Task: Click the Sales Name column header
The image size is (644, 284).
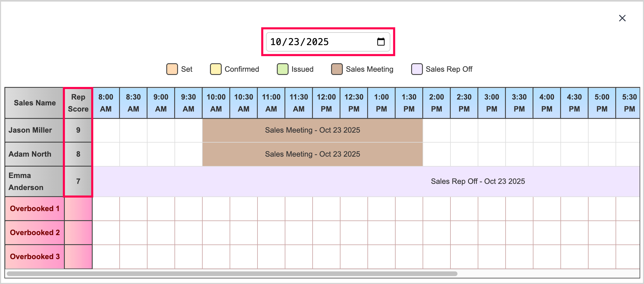Action: (x=35, y=103)
